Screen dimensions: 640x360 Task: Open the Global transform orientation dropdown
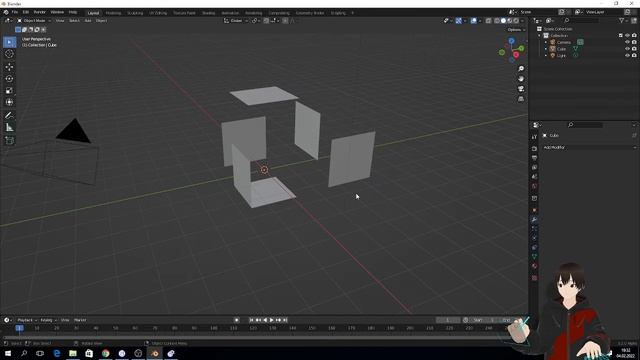click(x=236, y=21)
